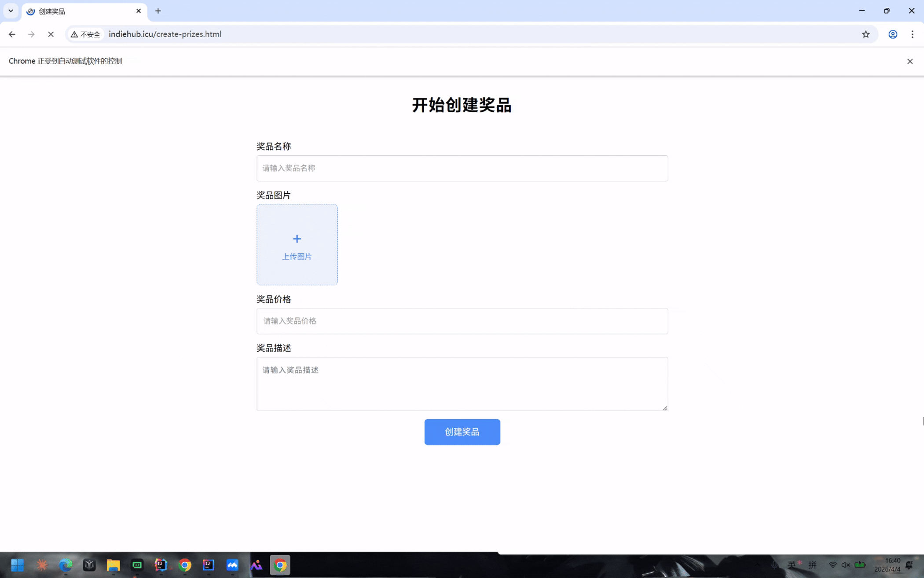This screenshot has height=578, width=924.
Task: View the 不安全 site security info
Action: point(86,34)
